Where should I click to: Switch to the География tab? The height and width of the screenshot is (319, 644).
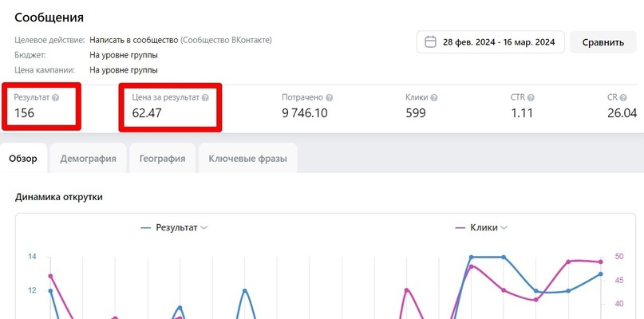(x=162, y=159)
